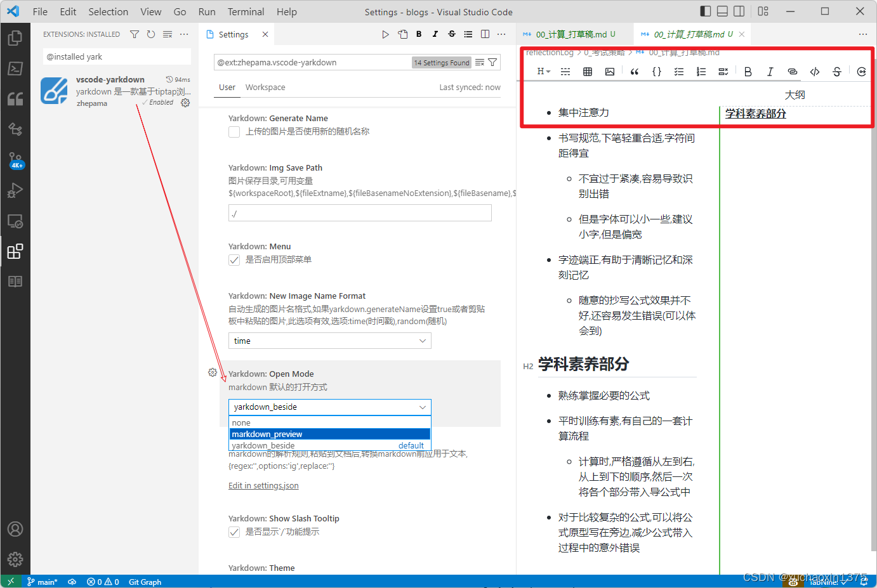The height and width of the screenshot is (588, 877).
Task: Open Run and Debug view
Action: 15,190
